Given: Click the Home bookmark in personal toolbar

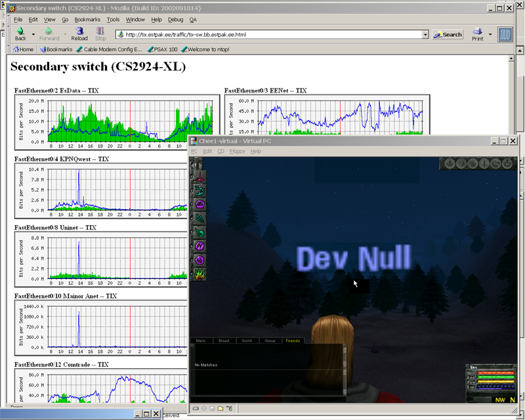Looking at the screenshot, I should 23,50.
